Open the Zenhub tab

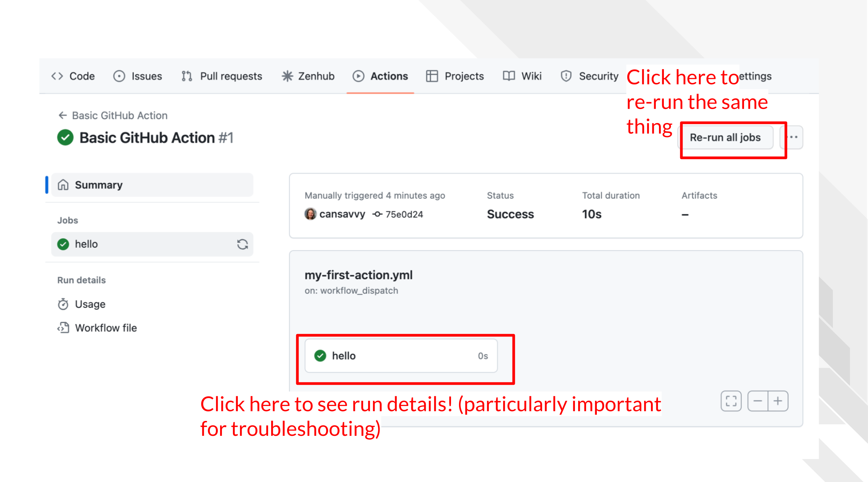[308, 76]
